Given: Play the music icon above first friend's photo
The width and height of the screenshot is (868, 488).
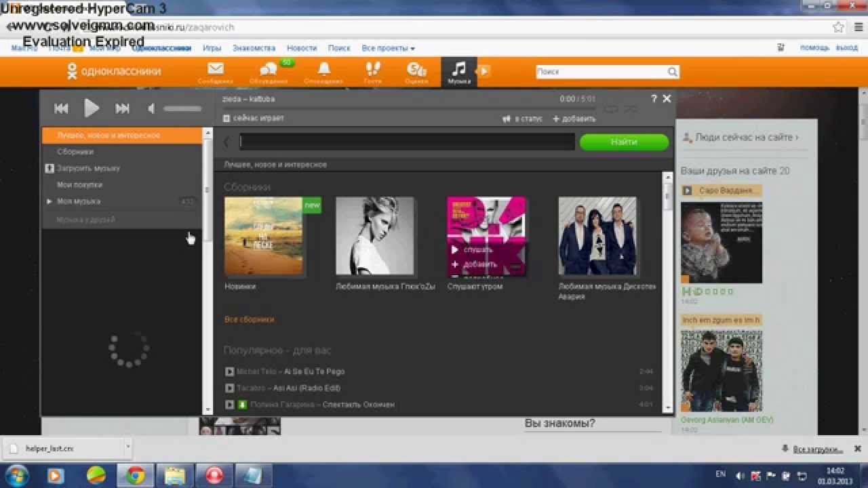Looking at the screenshot, I should pos(687,191).
